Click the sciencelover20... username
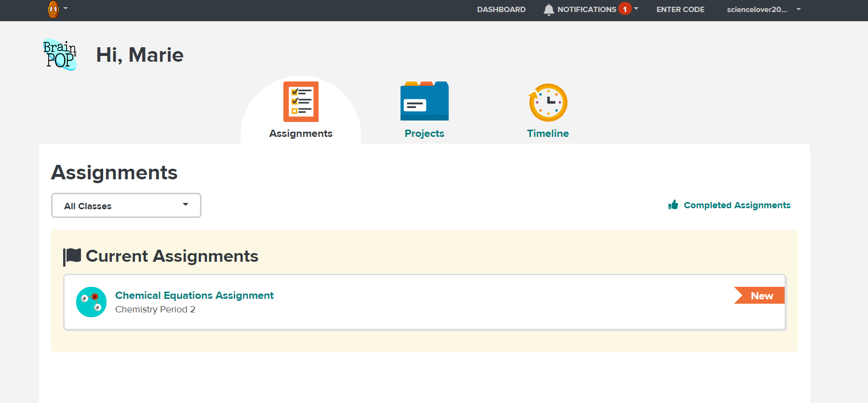Viewport: 868px width, 403px height. (x=757, y=10)
